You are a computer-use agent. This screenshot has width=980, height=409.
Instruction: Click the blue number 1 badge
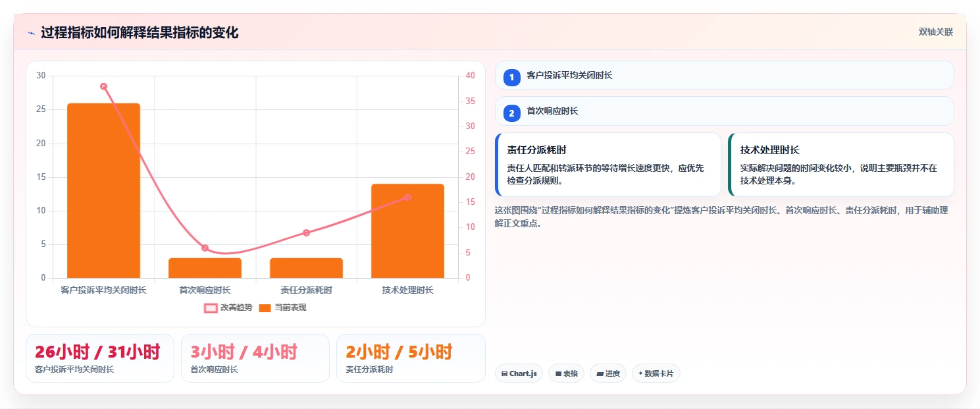coord(512,77)
